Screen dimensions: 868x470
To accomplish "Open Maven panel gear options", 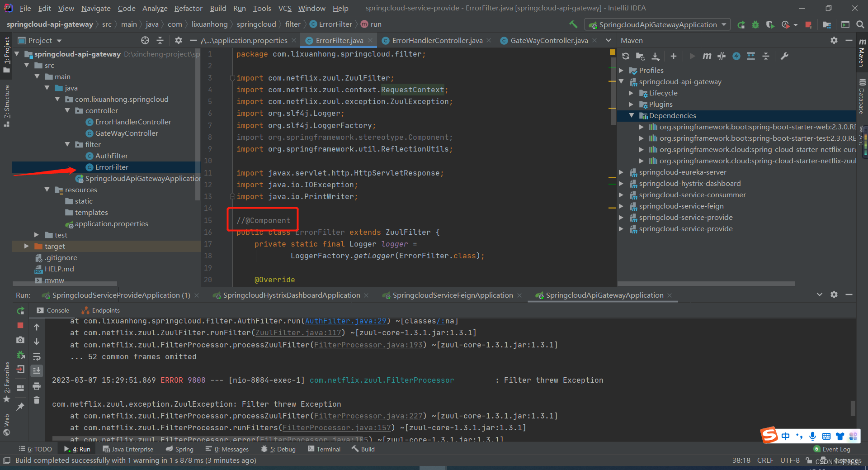I will coord(834,40).
